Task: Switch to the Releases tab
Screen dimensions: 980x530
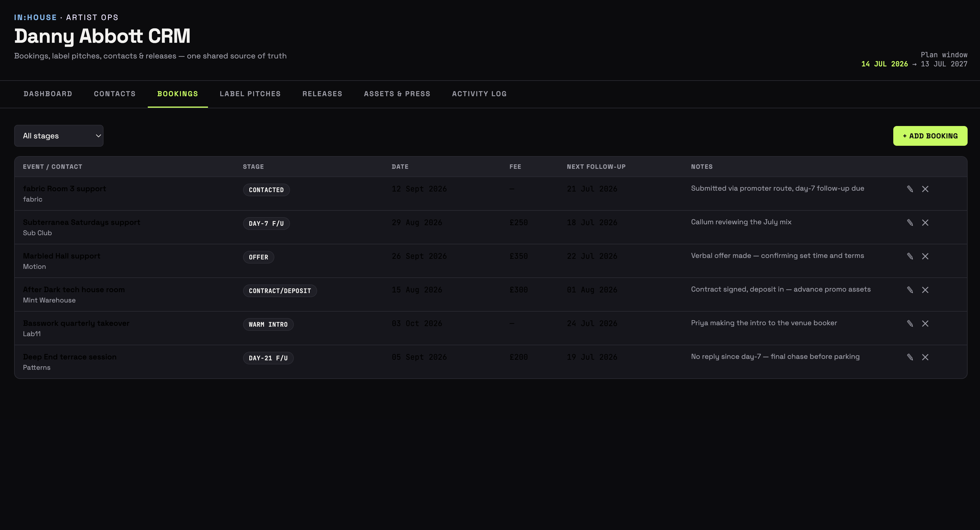Action: pyautogui.click(x=322, y=94)
